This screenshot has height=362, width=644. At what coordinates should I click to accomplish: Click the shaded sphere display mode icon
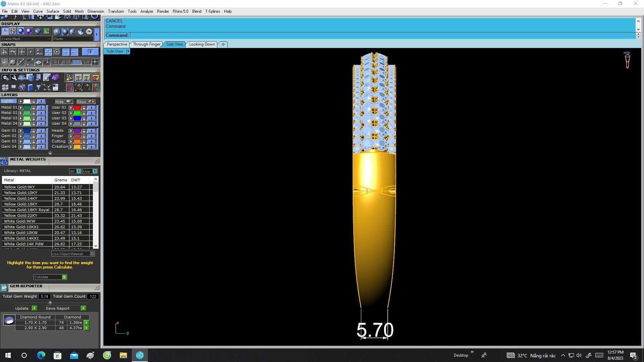click(21, 31)
